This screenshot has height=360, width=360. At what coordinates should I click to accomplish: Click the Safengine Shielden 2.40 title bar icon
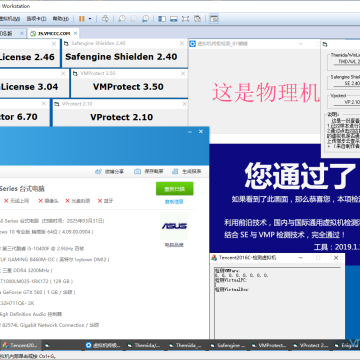coord(67,44)
